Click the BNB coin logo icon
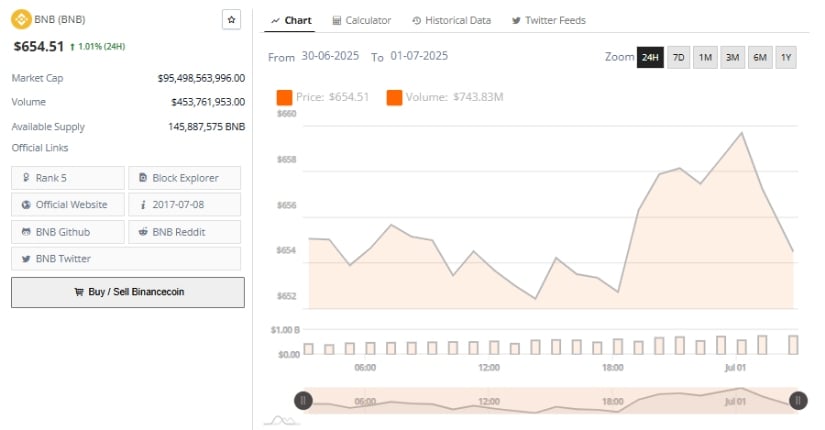Image resolution: width=825 pixels, height=430 pixels. point(21,19)
